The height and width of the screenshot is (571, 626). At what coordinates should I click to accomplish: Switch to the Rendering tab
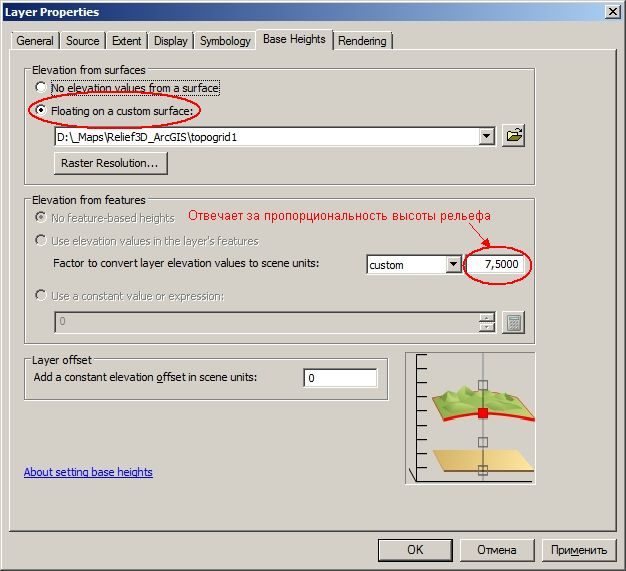pyautogui.click(x=362, y=41)
